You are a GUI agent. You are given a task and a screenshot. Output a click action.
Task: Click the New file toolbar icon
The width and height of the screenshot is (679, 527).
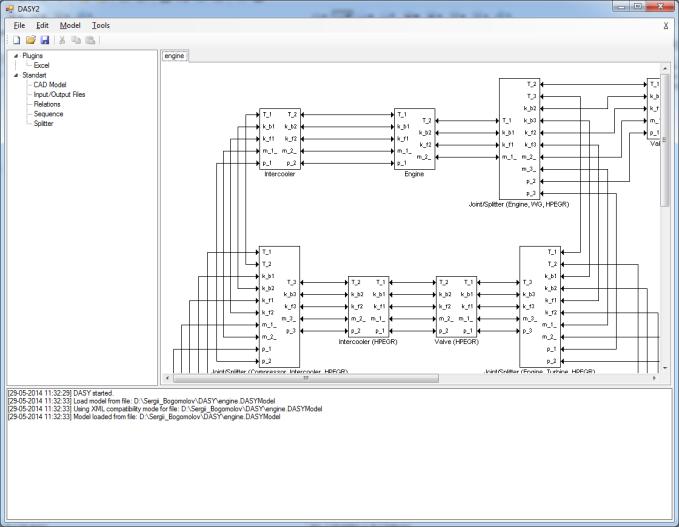point(16,40)
